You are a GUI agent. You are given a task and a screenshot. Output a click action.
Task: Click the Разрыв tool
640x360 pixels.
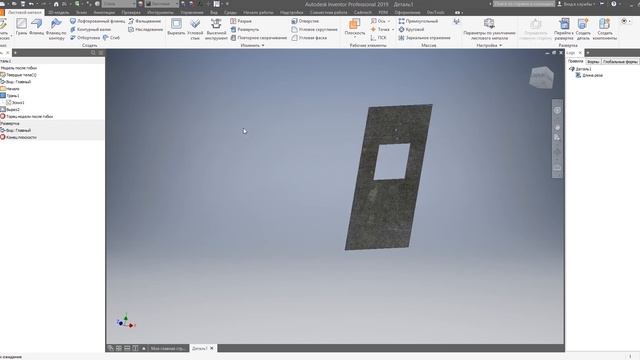(x=241, y=21)
